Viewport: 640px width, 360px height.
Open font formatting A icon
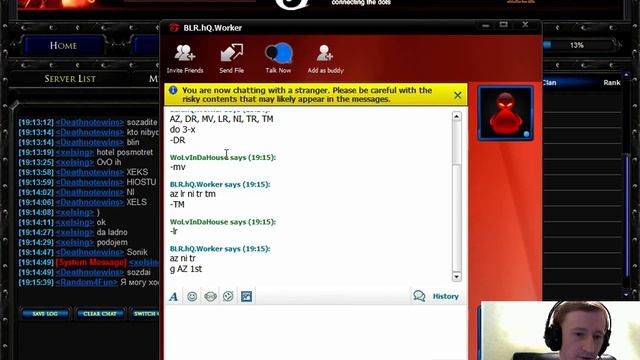click(173, 296)
